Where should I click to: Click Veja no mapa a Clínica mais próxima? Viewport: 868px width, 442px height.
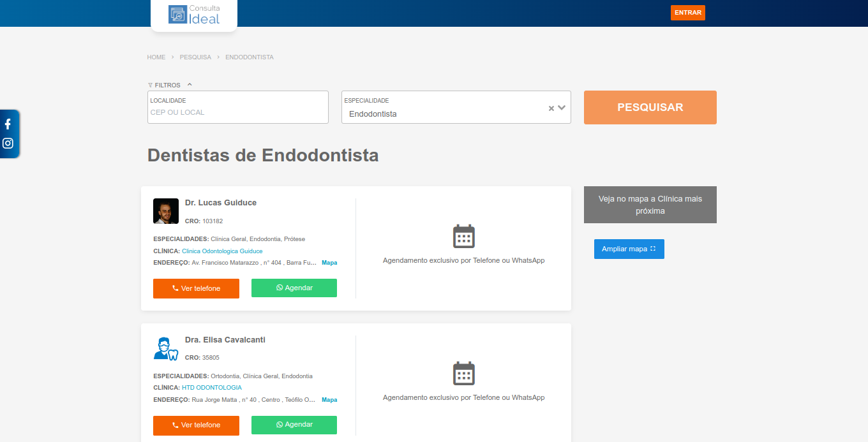click(x=650, y=205)
